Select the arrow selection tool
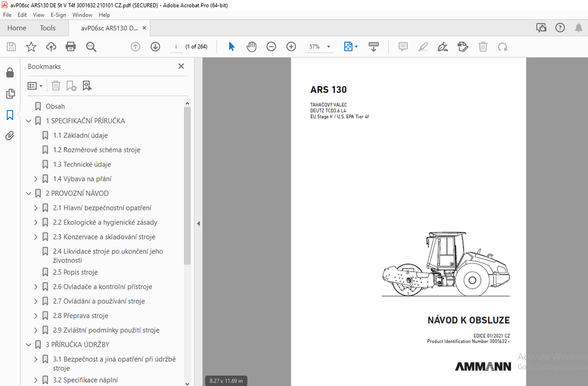Image resolution: width=588 pixels, height=386 pixels. (231, 46)
